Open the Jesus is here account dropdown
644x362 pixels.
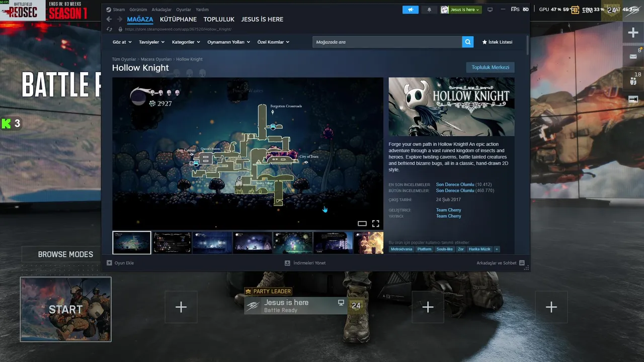point(465,10)
